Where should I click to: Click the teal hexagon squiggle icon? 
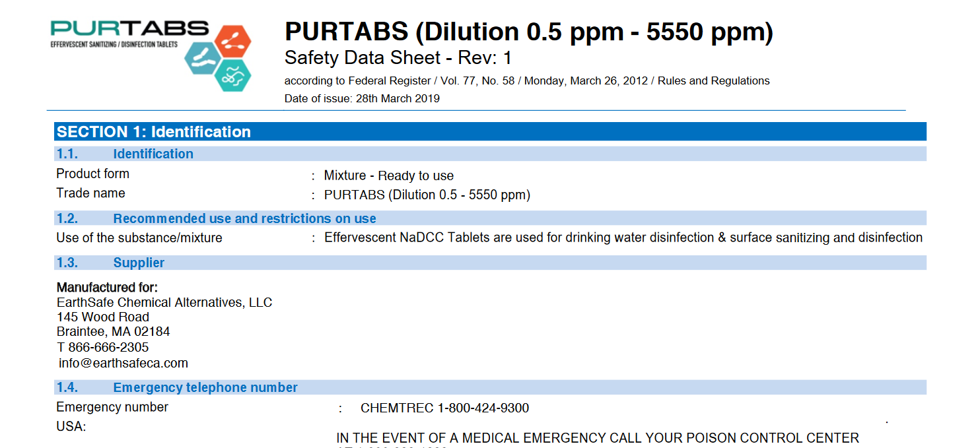(232, 75)
